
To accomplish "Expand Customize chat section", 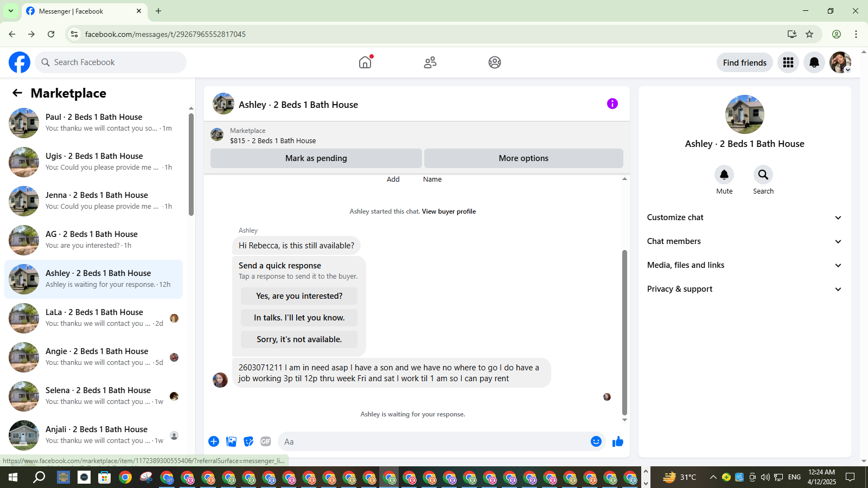I will pyautogui.click(x=745, y=217).
